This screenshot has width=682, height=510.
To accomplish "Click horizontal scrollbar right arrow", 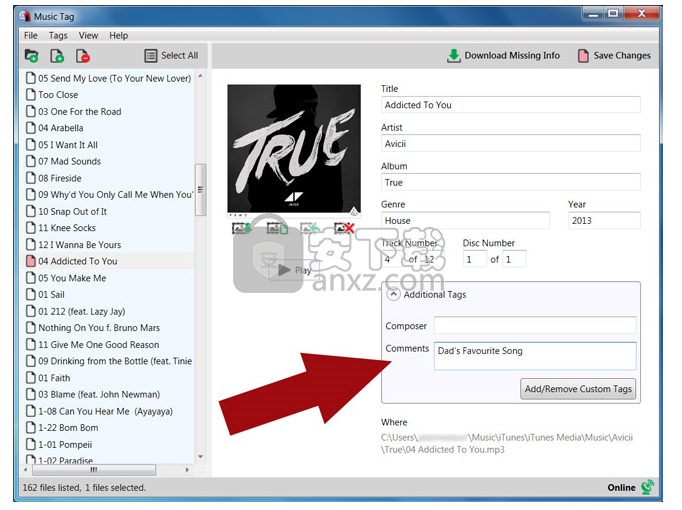I will 187,470.
